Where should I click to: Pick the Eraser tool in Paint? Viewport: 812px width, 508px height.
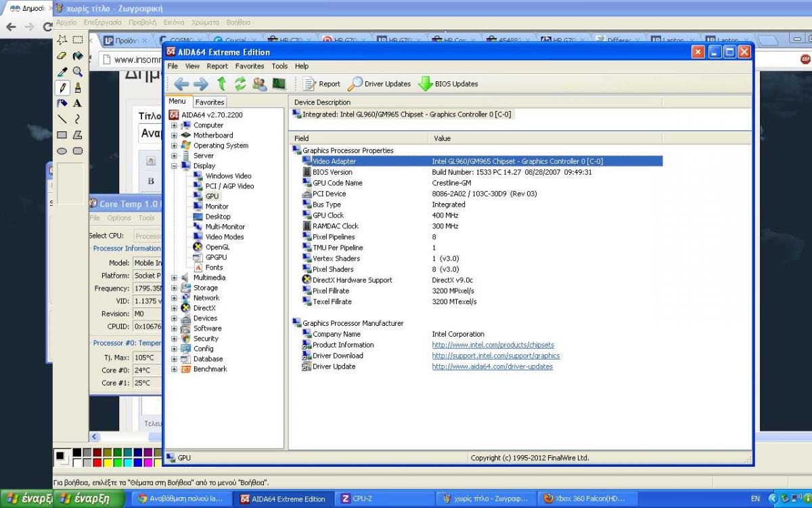[x=62, y=56]
